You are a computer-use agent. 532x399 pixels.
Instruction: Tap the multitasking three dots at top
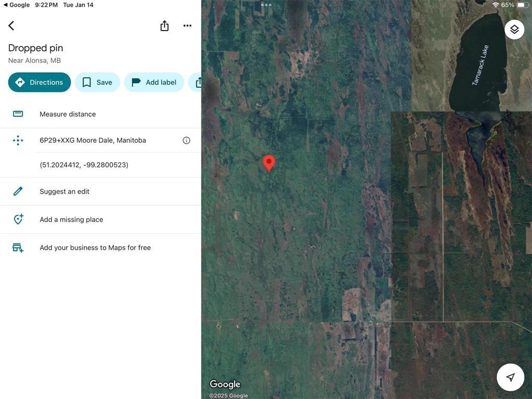coord(266,5)
